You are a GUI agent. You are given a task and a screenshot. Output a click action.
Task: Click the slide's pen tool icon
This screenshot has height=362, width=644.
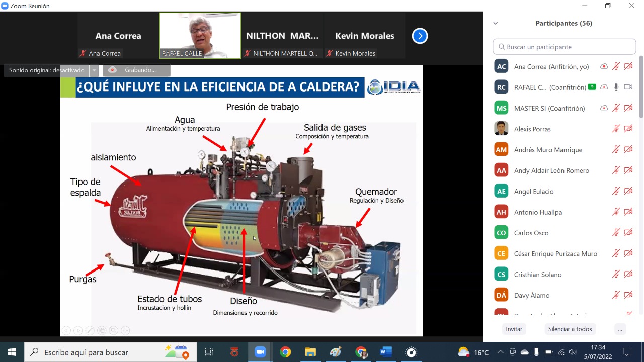click(x=90, y=330)
